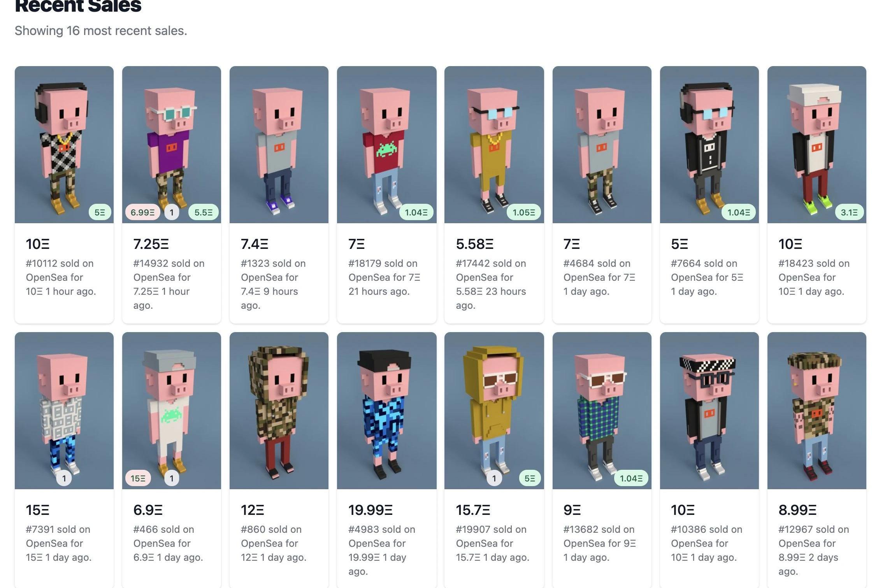Click the 1.05Ξ badge on pig #17442
Image resolution: width=885 pixels, height=588 pixels.
(524, 212)
